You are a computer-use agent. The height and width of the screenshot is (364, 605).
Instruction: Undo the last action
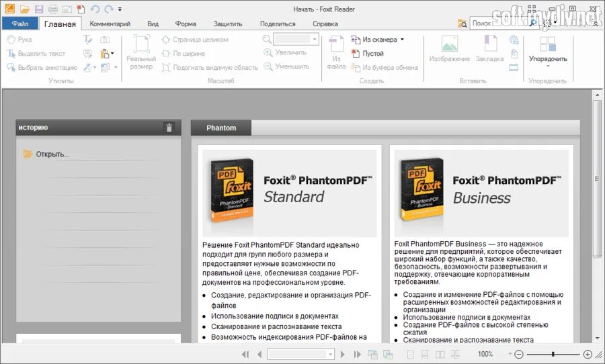pos(95,9)
